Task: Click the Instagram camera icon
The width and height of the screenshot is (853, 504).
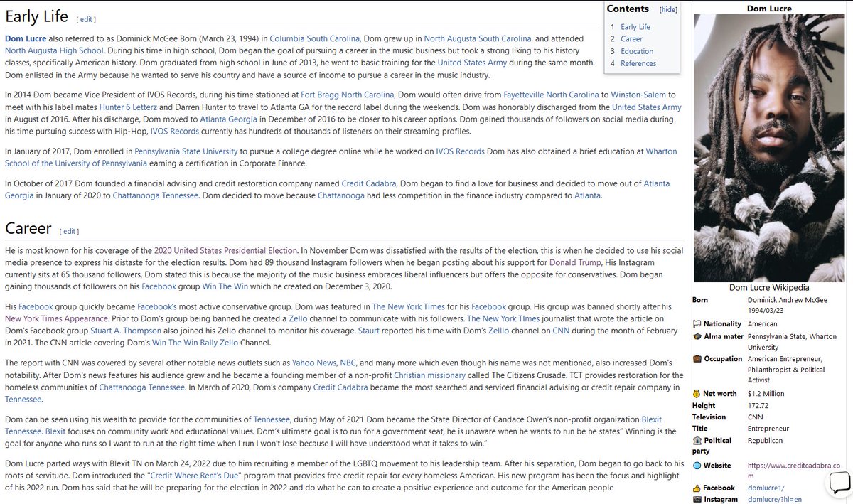Action: 697,500
